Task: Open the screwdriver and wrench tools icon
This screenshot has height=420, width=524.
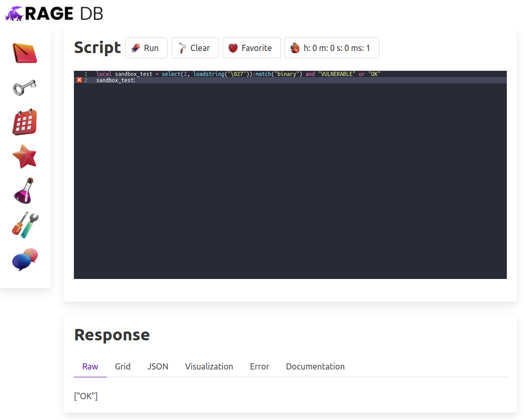Action: (x=25, y=225)
